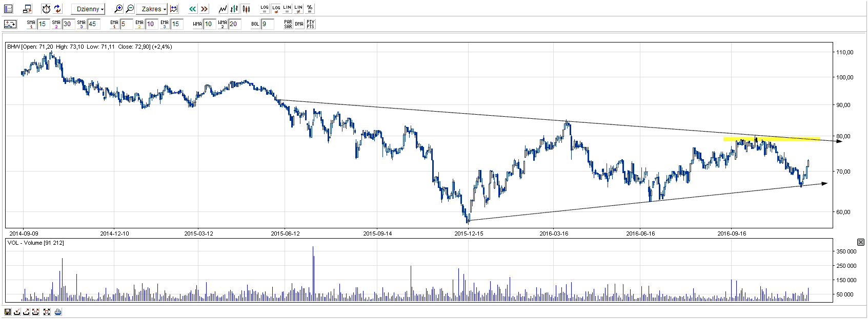Close the volume panel with X button
868x319 pixels.
click(861, 242)
